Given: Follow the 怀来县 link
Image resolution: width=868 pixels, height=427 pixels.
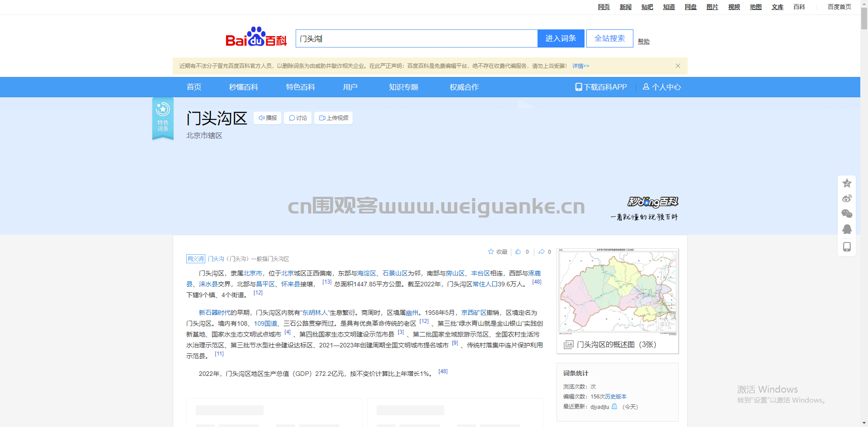Looking at the screenshot, I should point(291,284).
